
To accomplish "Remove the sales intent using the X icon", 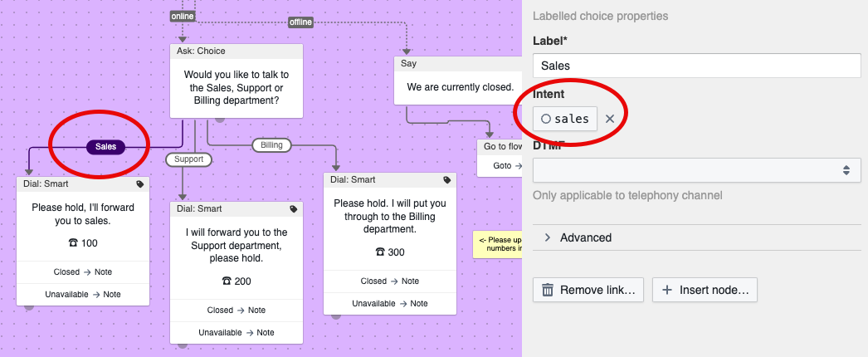I will (x=610, y=119).
